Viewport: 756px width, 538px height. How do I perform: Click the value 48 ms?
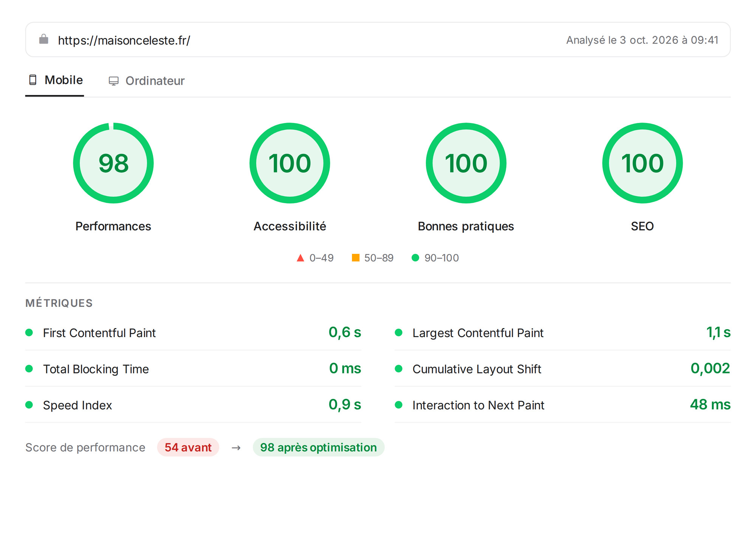[710, 405]
